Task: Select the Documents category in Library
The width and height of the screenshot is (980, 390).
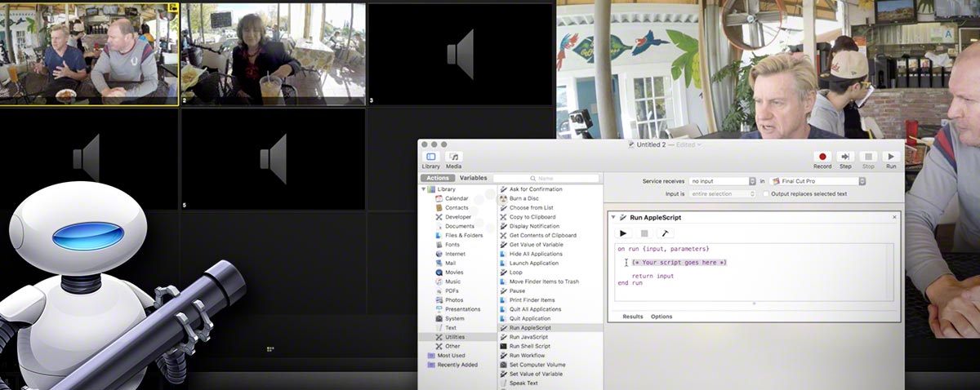Action: [x=453, y=226]
